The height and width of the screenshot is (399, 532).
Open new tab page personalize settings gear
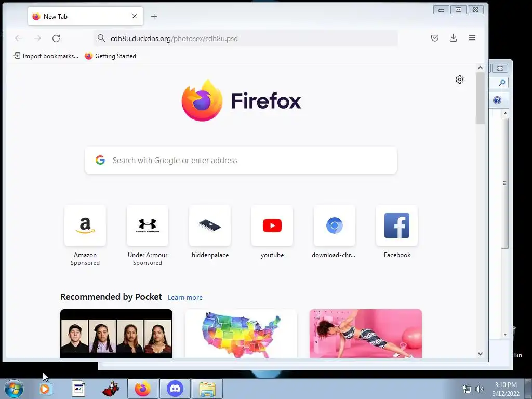click(x=460, y=79)
